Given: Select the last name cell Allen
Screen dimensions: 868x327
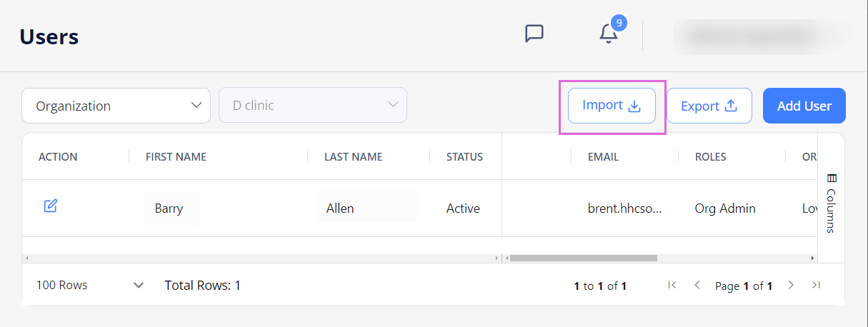Looking at the screenshot, I should pyautogui.click(x=340, y=208).
